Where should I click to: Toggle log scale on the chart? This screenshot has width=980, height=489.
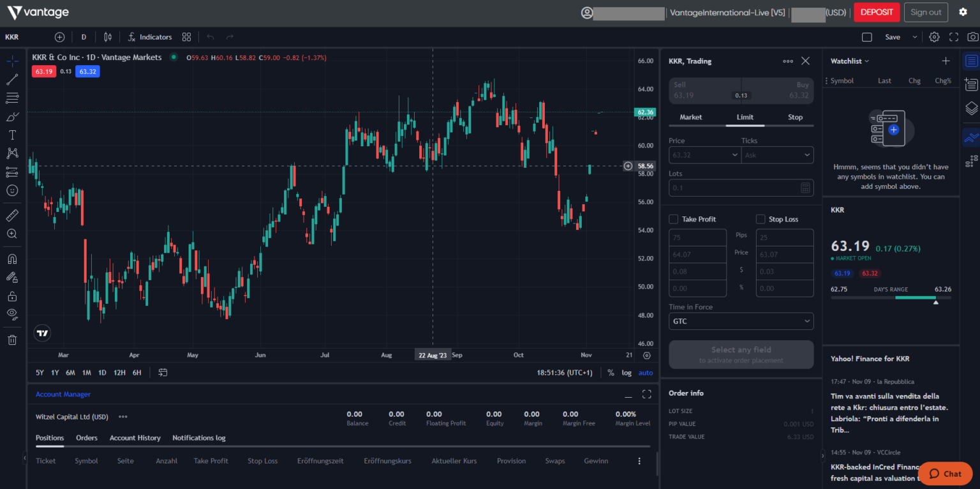tap(627, 373)
